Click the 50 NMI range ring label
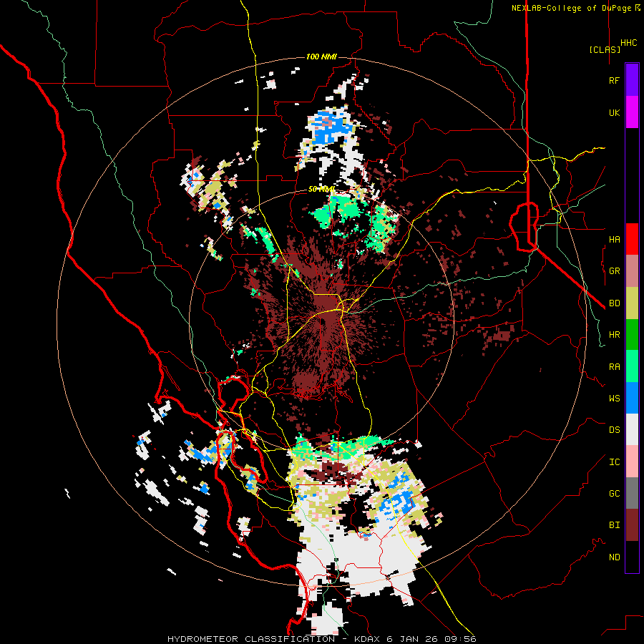 321,189
